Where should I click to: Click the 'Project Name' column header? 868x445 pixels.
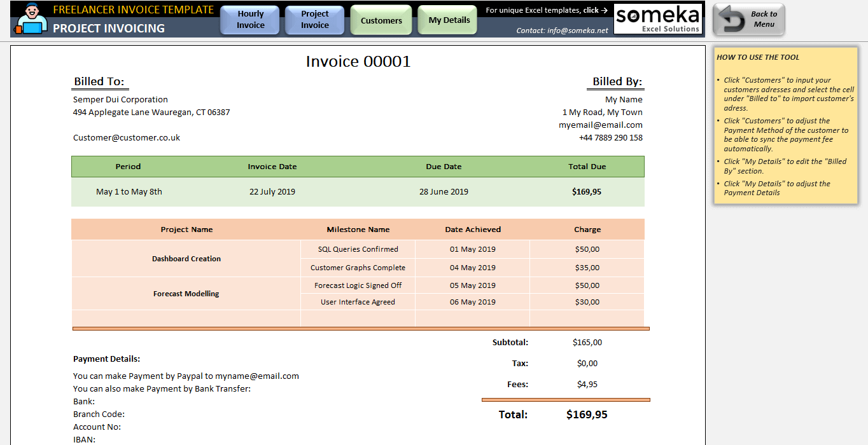(x=186, y=229)
